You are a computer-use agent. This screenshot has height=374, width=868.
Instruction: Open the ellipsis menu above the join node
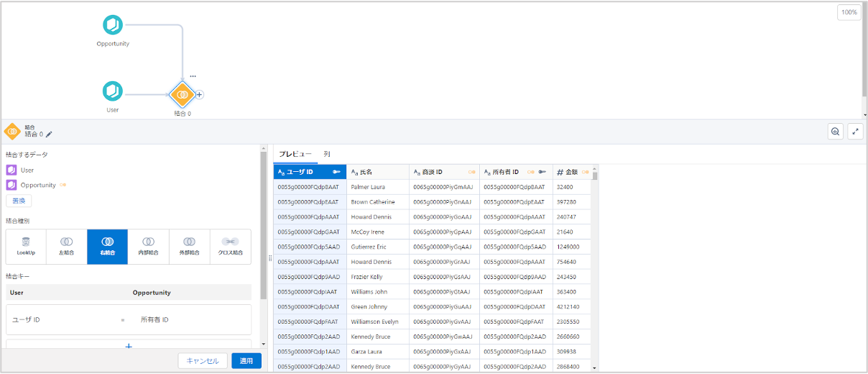click(193, 76)
